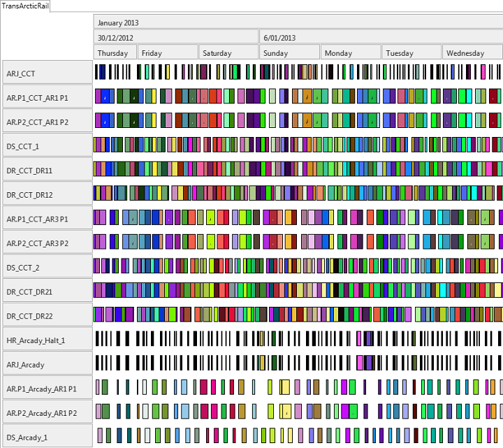Select the 6/01/2013 week header

381,38
